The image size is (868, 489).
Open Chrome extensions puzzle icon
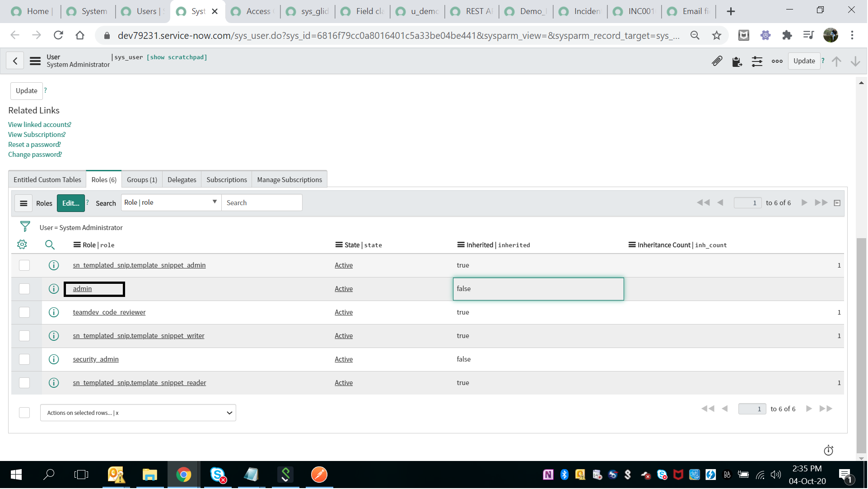[x=787, y=35]
